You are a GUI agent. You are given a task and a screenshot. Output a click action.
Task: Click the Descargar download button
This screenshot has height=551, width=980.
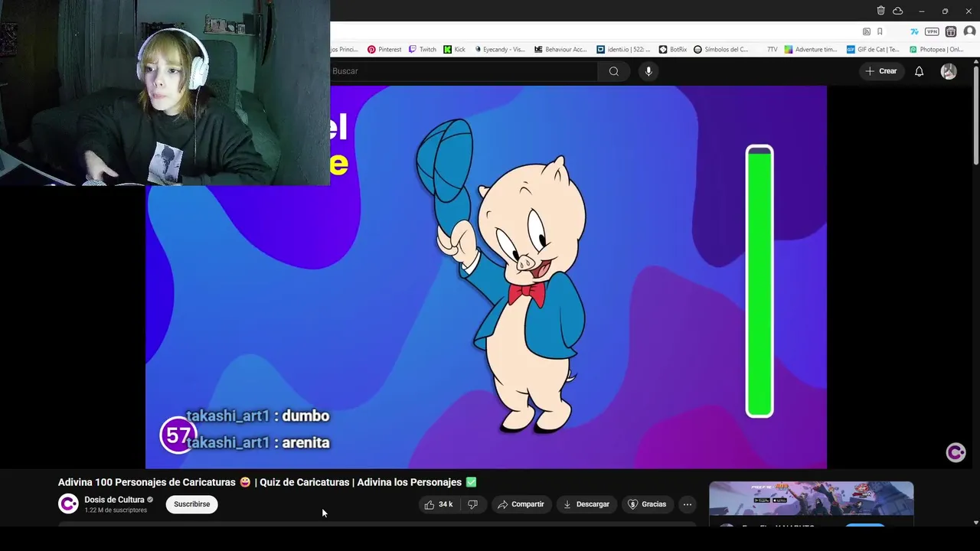[586, 504]
